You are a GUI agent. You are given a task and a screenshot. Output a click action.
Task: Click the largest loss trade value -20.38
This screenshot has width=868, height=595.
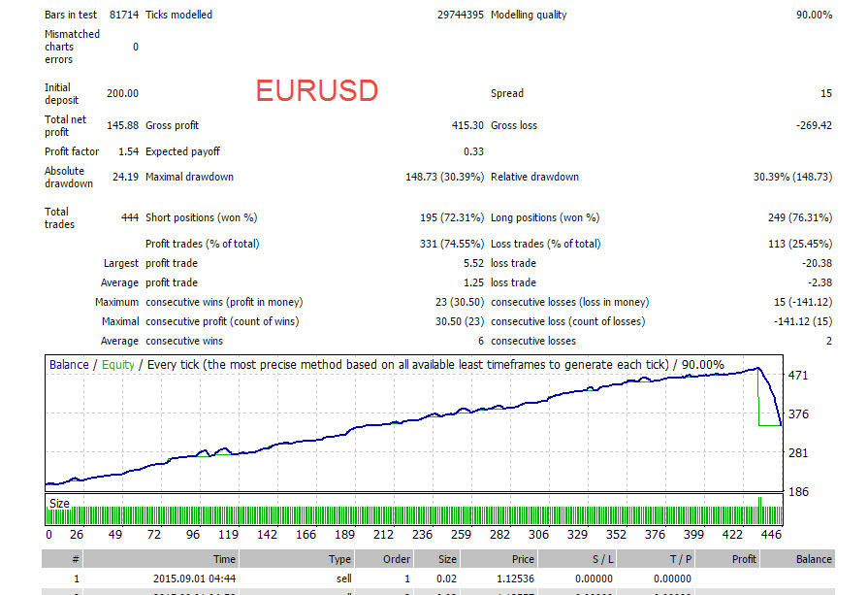tap(817, 264)
